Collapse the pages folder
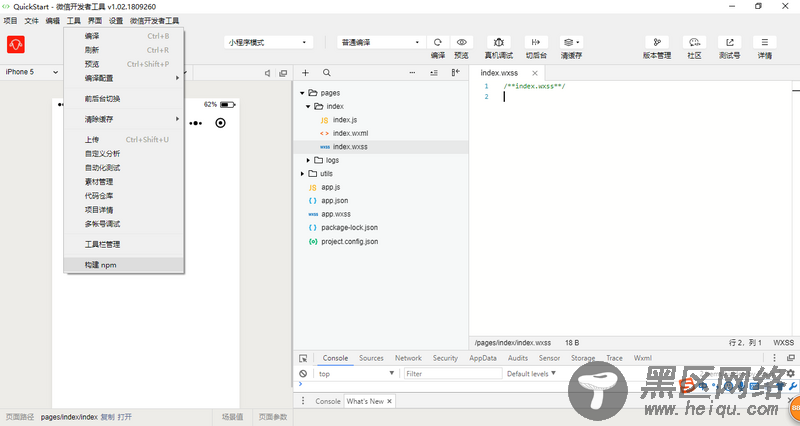 302,93
